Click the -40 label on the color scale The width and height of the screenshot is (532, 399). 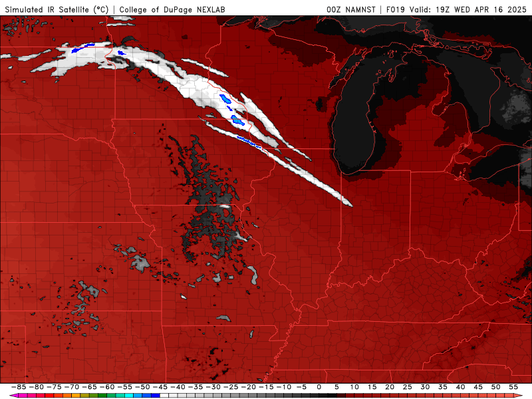click(178, 387)
